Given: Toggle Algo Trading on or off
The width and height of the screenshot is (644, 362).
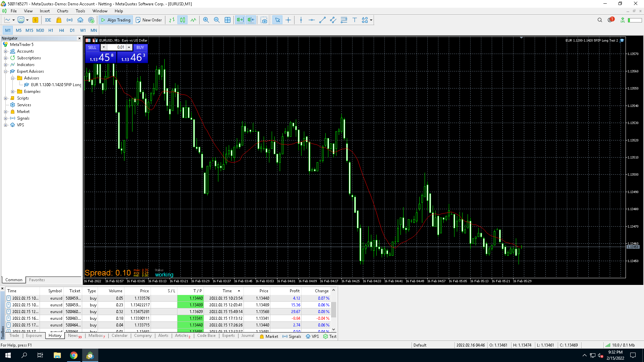Looking at the screenshot, I should (116, 20).
